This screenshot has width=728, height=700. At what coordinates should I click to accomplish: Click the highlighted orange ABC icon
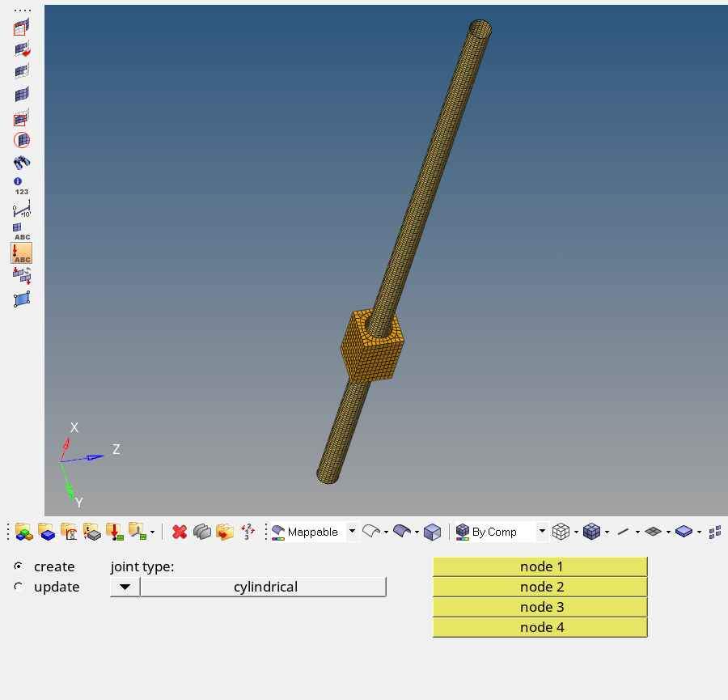click(x=22, y=253)
